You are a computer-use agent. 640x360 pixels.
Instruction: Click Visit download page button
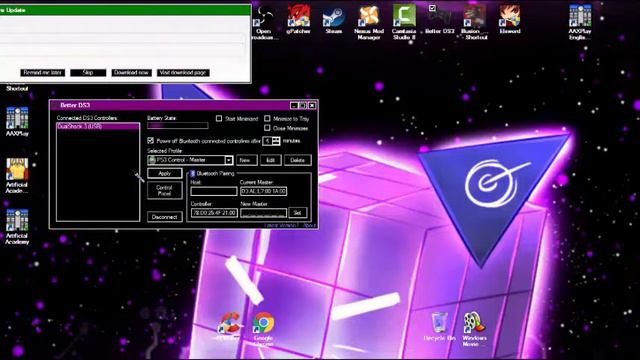coord(183,73)
